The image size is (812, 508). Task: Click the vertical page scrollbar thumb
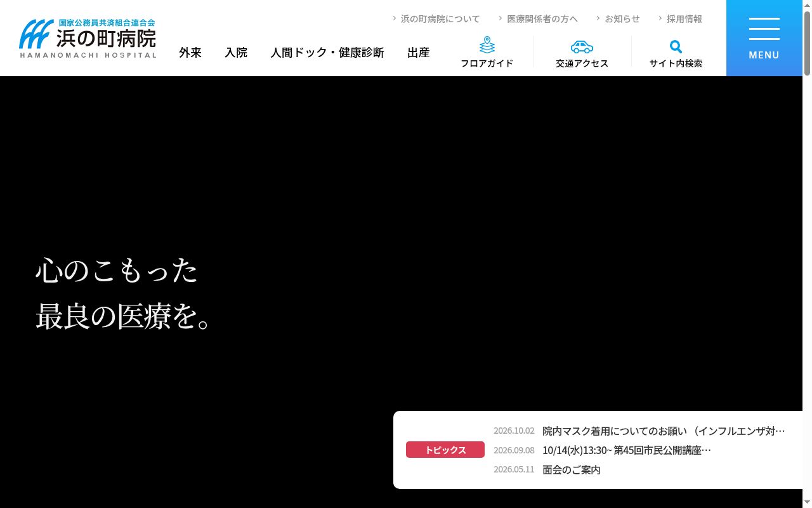click(807, 43)
